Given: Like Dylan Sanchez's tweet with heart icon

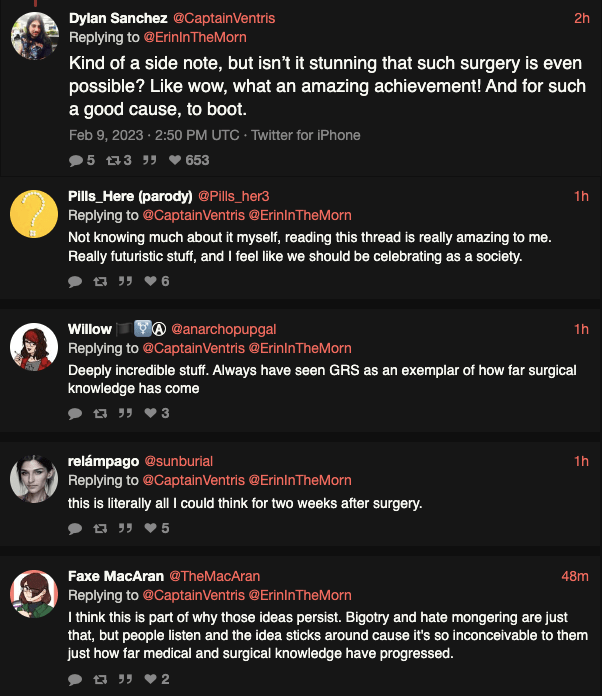Looking at the screenshot, I should point(175,160).
